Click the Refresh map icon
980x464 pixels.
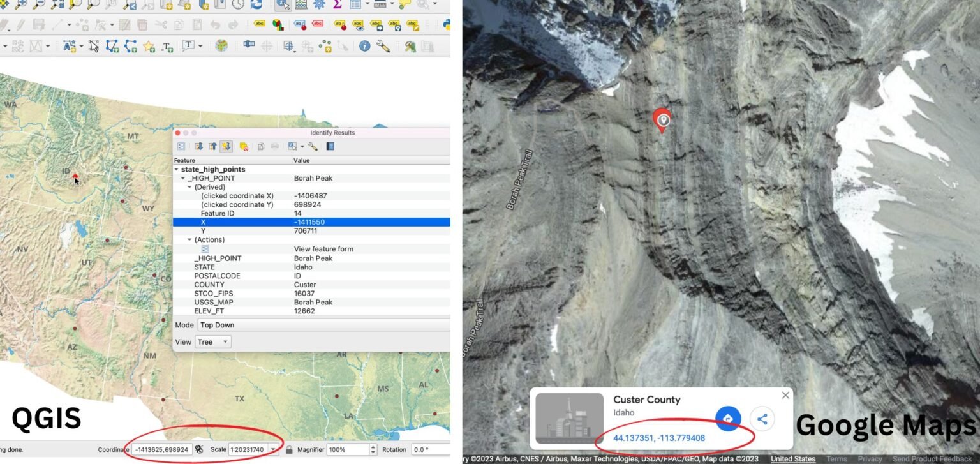coord(255,6)
